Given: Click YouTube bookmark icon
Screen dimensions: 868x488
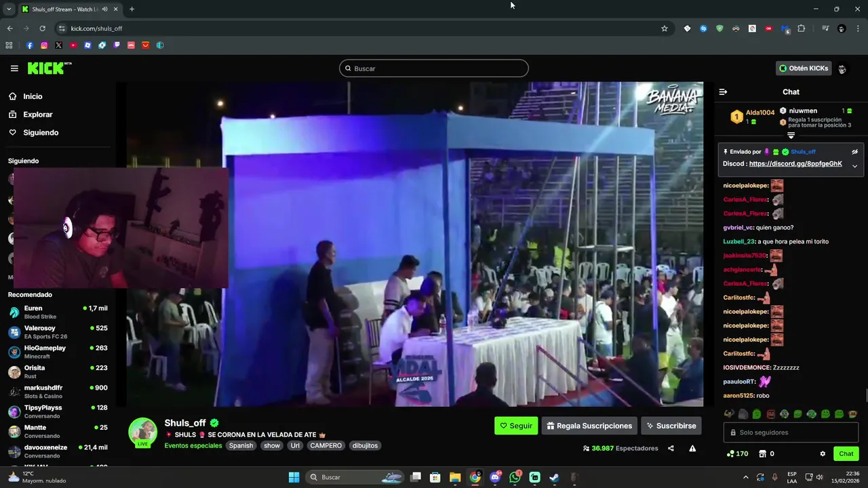Looking at the screenshot, I should point(73,45).
